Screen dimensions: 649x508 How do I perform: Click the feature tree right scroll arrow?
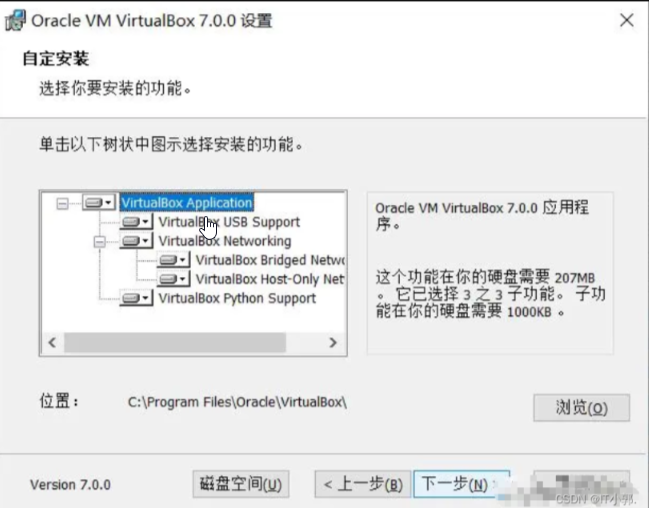pos(333,343)
